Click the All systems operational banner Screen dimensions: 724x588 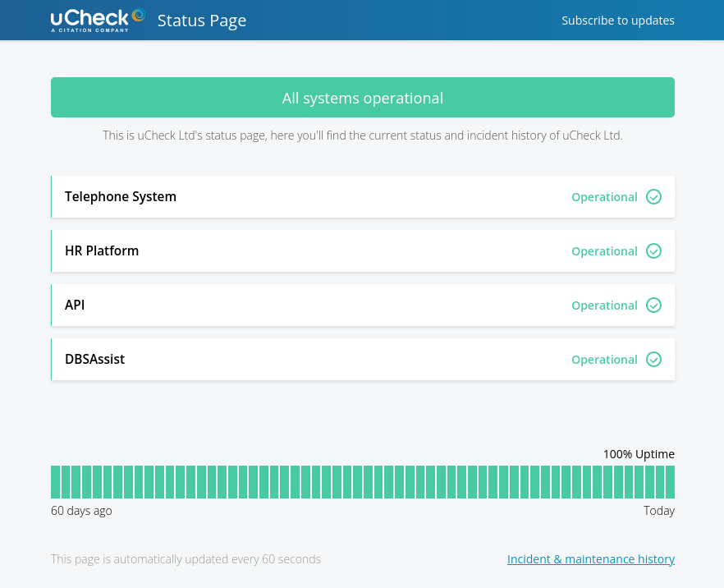pyautogui.click(x=362, y=98)
